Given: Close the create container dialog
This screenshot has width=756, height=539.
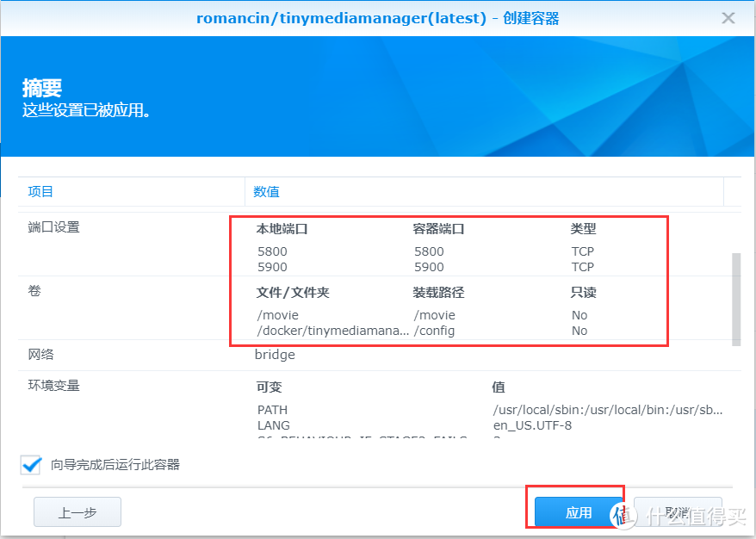Looking at the screenshot, I should [x=728, y=18].
